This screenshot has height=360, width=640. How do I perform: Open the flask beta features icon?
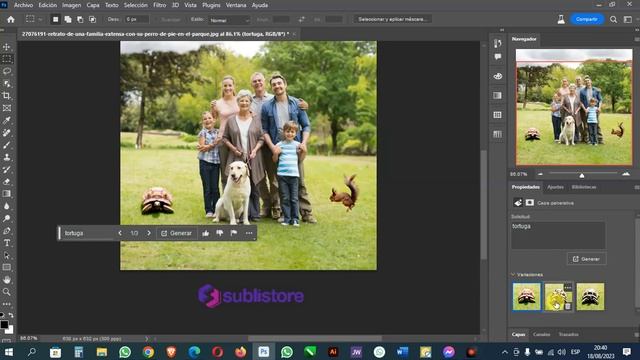[561, 19]
